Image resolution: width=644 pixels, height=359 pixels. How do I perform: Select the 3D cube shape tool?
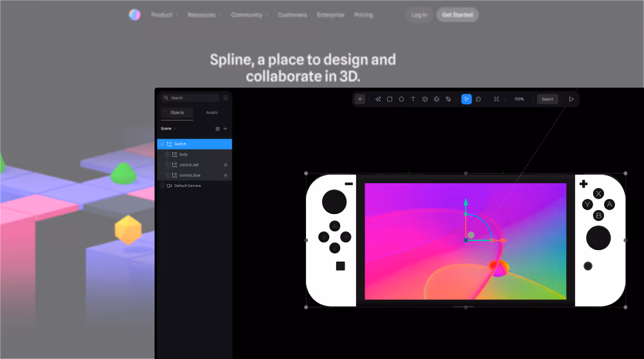click(x=425, y=99)
